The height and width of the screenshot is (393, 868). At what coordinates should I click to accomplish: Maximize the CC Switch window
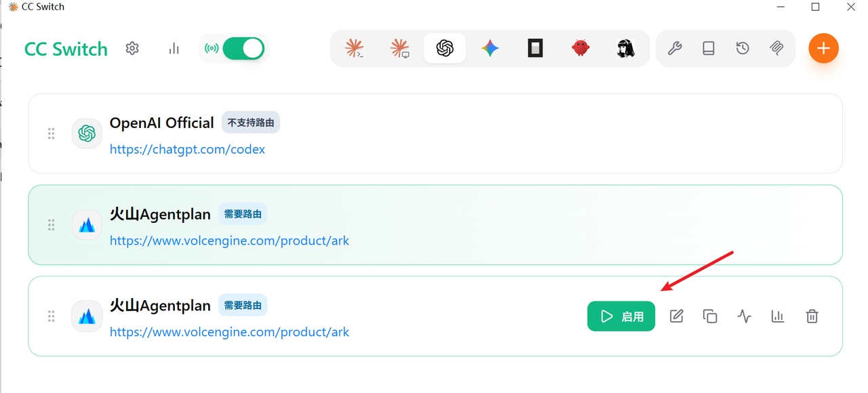click(x=816, y=7)
